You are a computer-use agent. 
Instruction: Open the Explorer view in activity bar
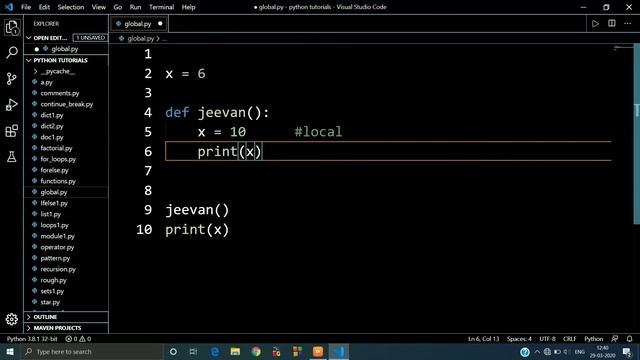click(x=12, y=27)
